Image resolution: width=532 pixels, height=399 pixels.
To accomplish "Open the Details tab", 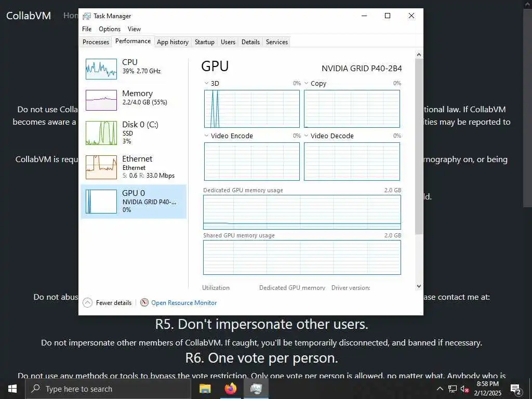I will pos(251,42).
